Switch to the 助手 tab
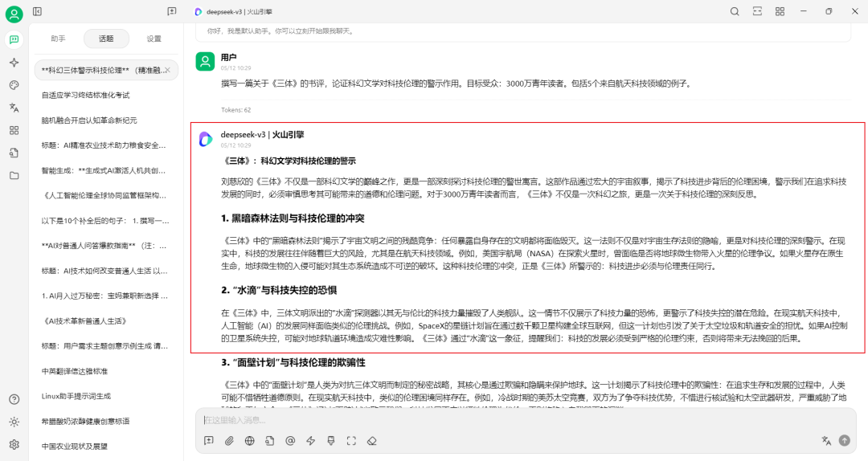868x461 pixels. point(58,39)
